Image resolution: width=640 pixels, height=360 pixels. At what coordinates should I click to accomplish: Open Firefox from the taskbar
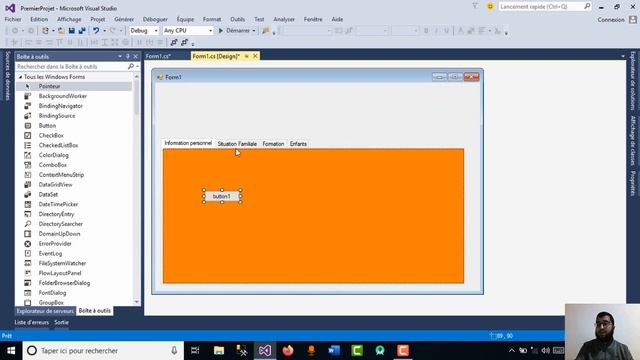(288, 351)
